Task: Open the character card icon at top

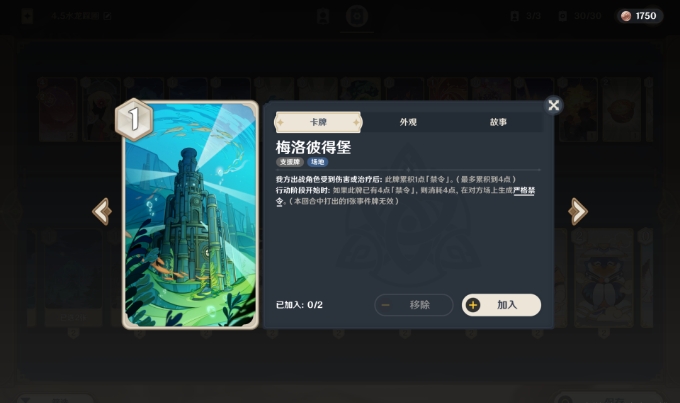Action: click(323, 16)
